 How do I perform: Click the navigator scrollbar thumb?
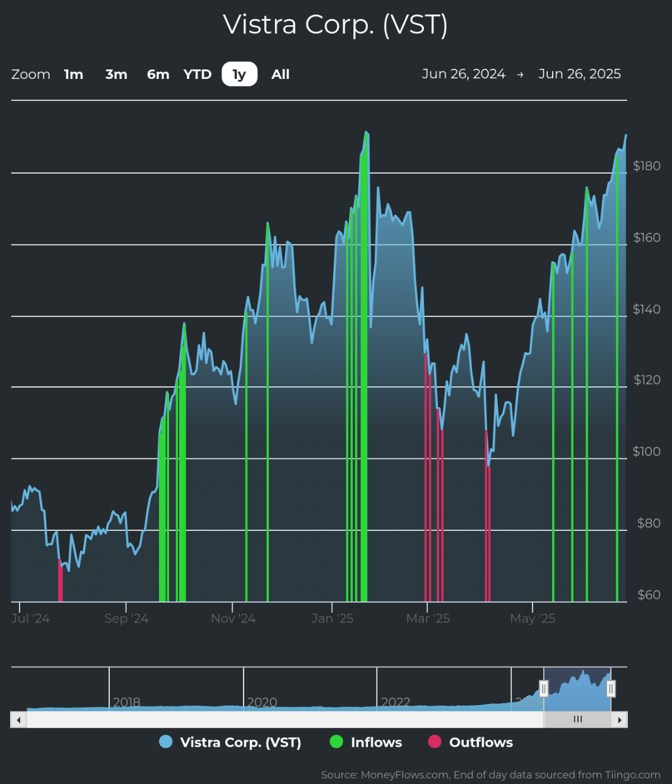click(x=577, y=720)
